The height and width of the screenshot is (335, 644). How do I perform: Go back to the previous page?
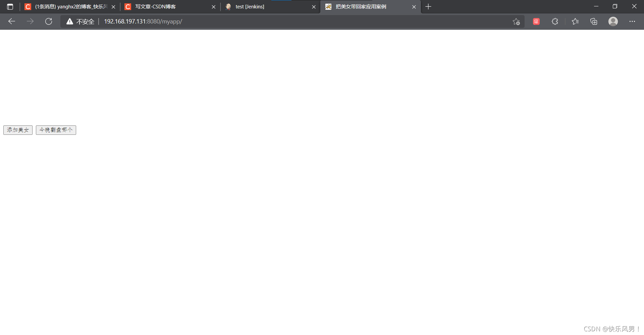point(12,21)
